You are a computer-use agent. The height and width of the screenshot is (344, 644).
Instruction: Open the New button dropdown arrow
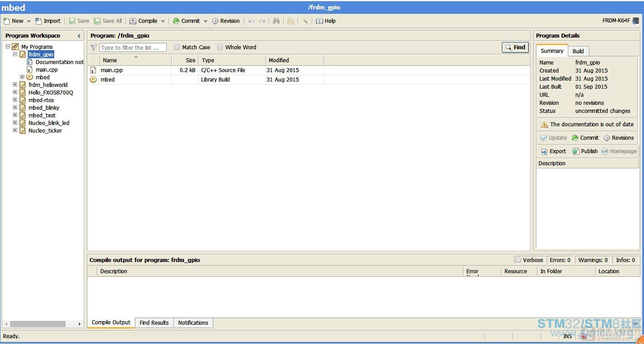tap(29, 21)
